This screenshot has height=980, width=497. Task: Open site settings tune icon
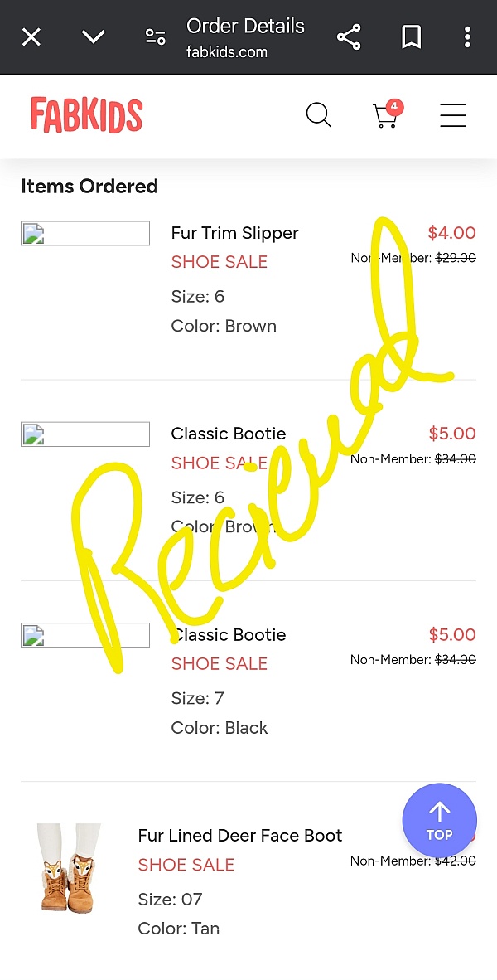point(155,36)
